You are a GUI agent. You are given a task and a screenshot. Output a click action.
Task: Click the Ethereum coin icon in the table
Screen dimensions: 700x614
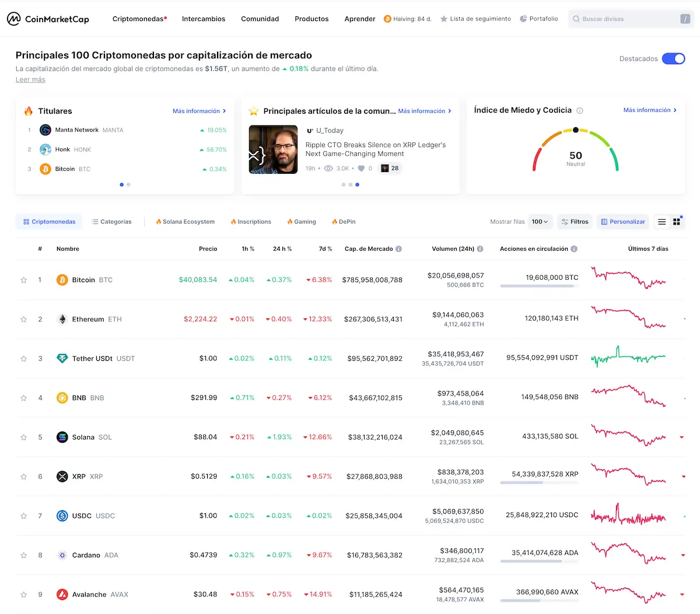coord(62,320)
